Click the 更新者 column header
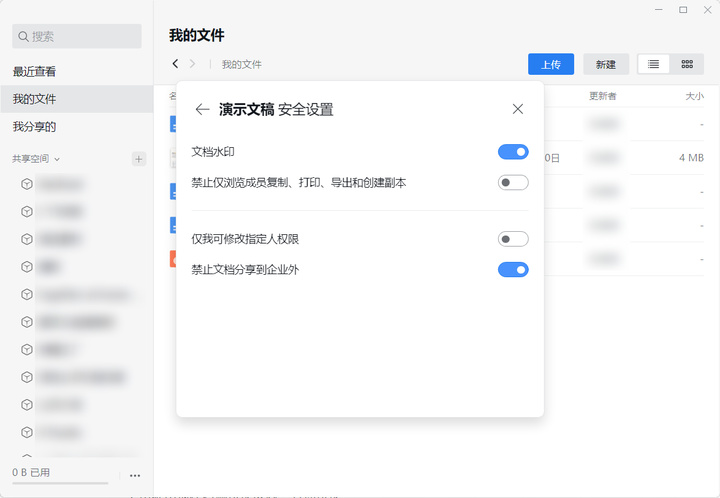Viewport: 720px width, 498px height. 602,96
